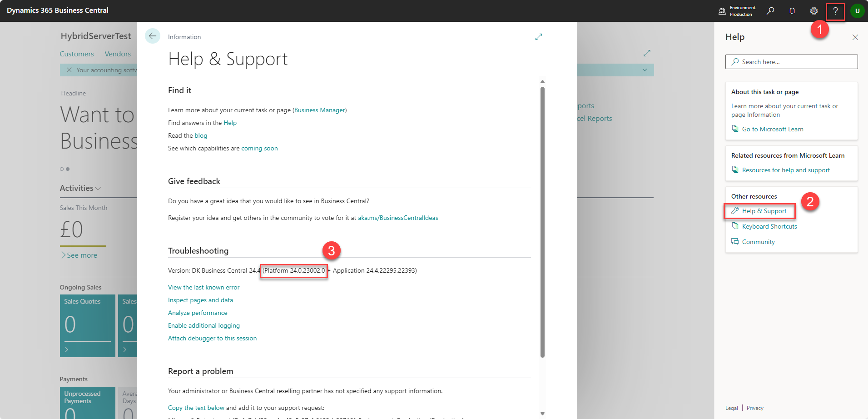Click the search field in the Help pane
This screenshot has width=868, height=419.
792,62
